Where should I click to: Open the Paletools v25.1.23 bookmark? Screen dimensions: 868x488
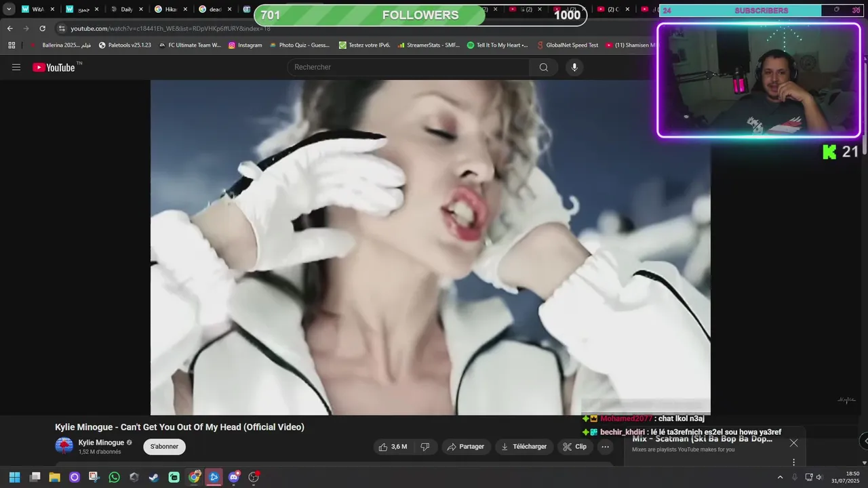click(x=125, y=45)
